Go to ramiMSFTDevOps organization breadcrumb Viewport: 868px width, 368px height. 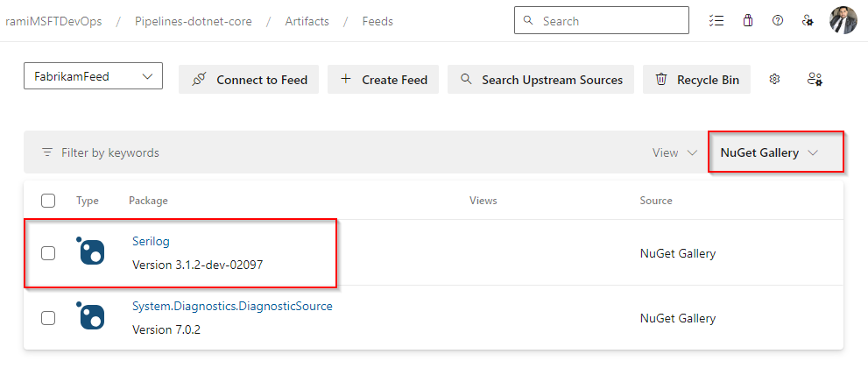pyautogui.click(x=53, y=22)
